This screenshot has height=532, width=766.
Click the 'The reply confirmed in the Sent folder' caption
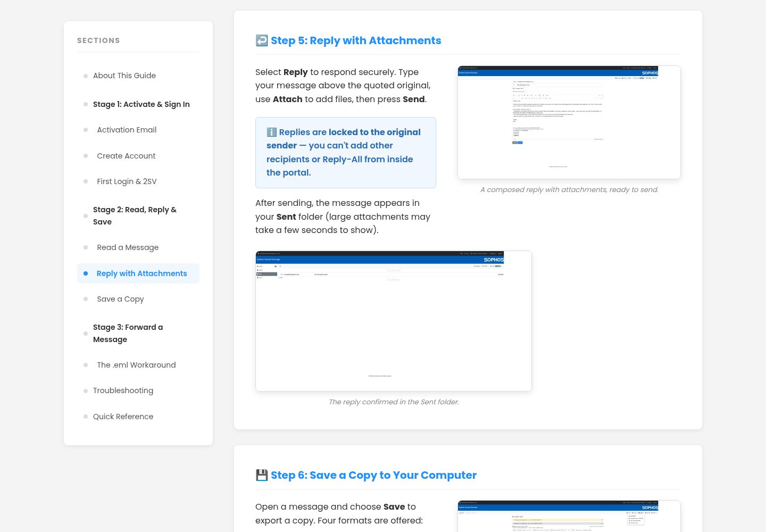point(394,402)
